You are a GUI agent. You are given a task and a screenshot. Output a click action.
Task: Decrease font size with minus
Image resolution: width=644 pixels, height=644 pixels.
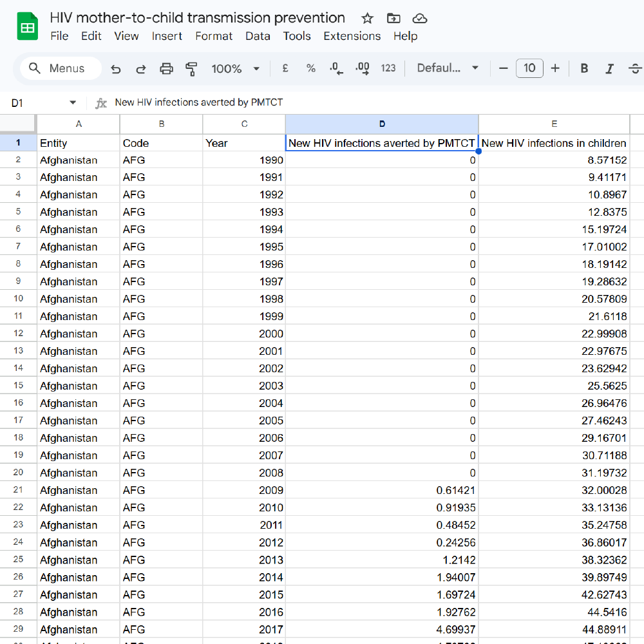(504, 68)
